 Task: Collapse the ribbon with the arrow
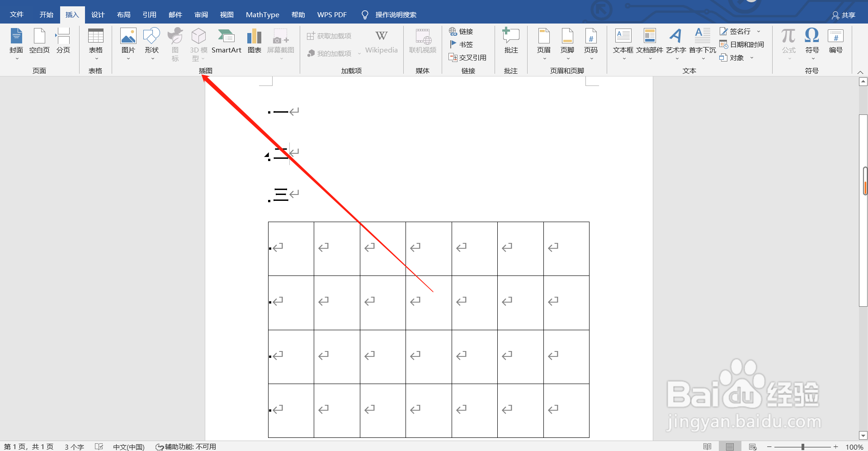point(860,72)
